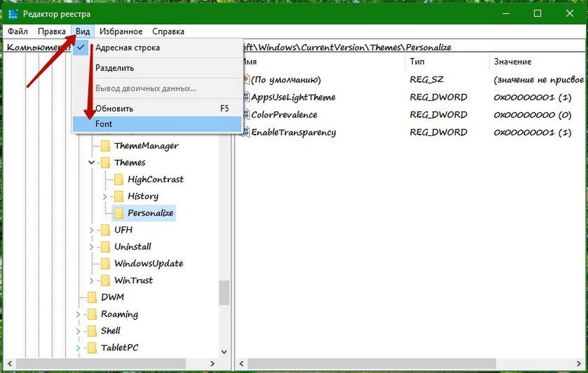Select the UFH folder icon
The height and width of the screenshot is (373, 588).
tap(105, 230)
